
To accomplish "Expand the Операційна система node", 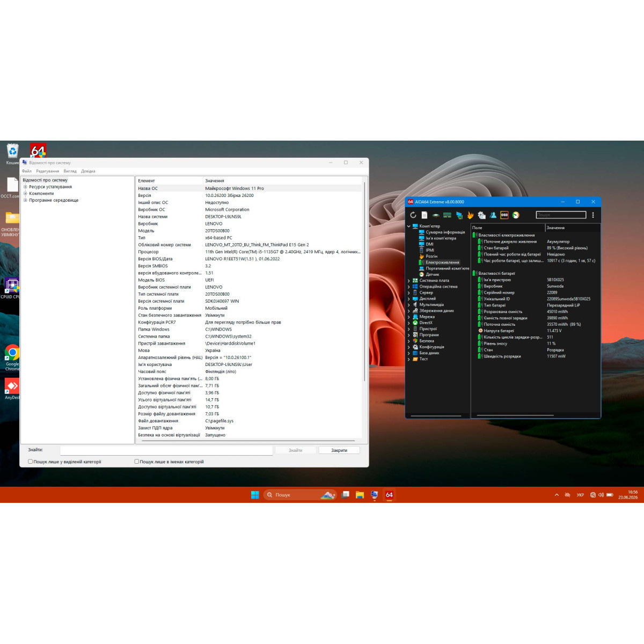I will pyautogui.click(x=408, y=287).
